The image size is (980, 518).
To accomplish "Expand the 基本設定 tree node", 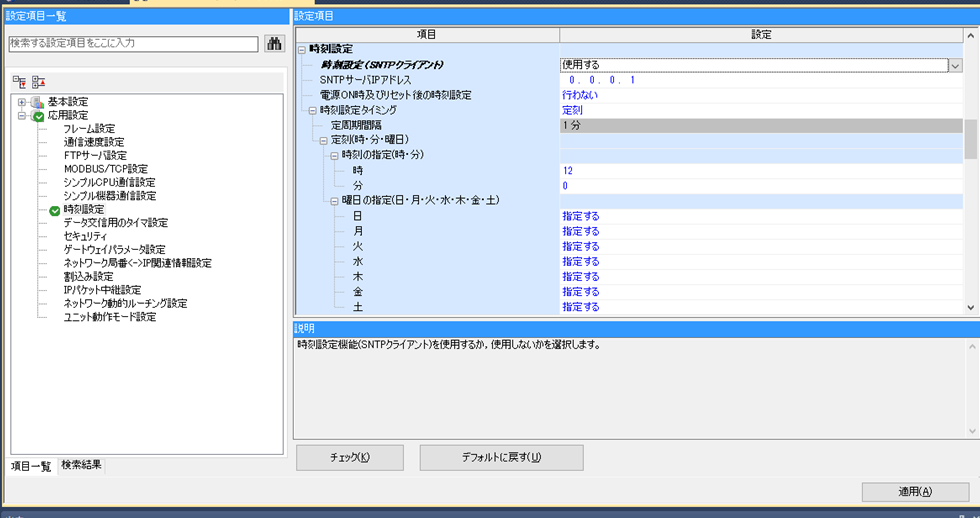I will coord(22,102).
